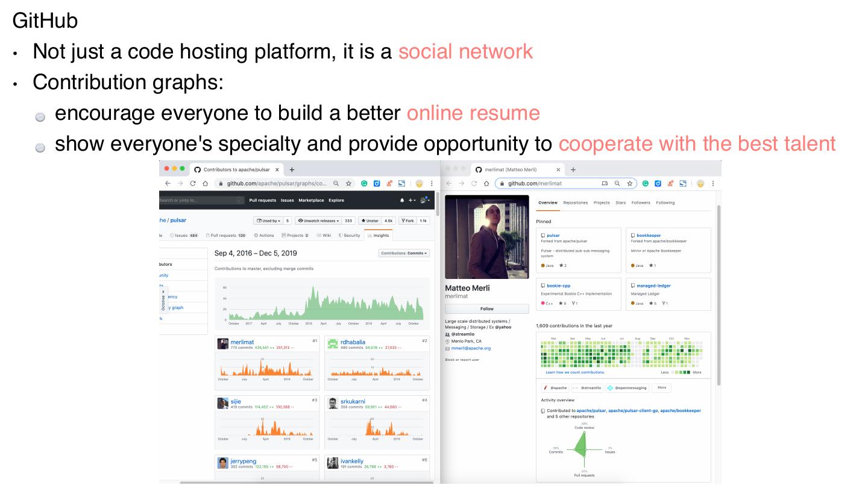Viewport: 868px width, 488px height.
Task: Open contributor sijie's profile link
Action: (235, 401)
